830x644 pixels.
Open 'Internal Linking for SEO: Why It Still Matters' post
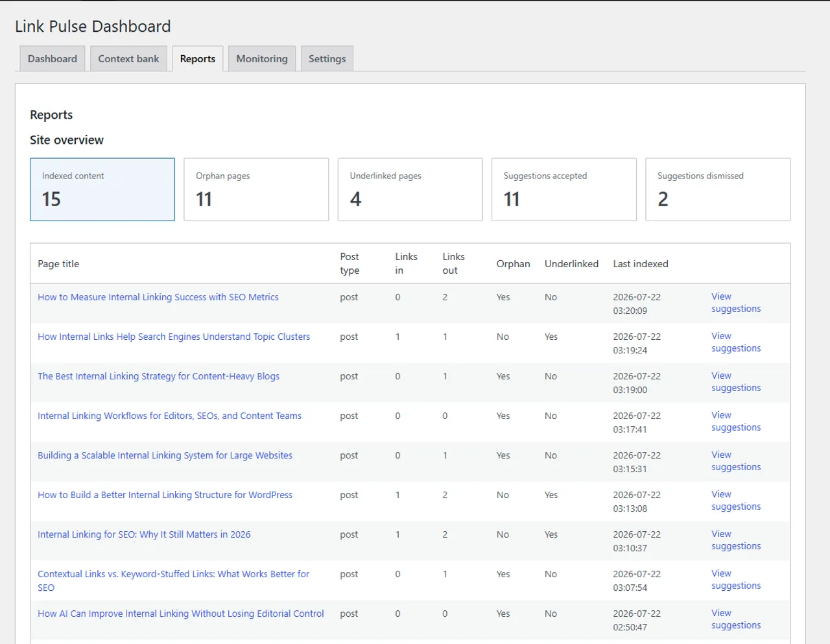point(144,534)
